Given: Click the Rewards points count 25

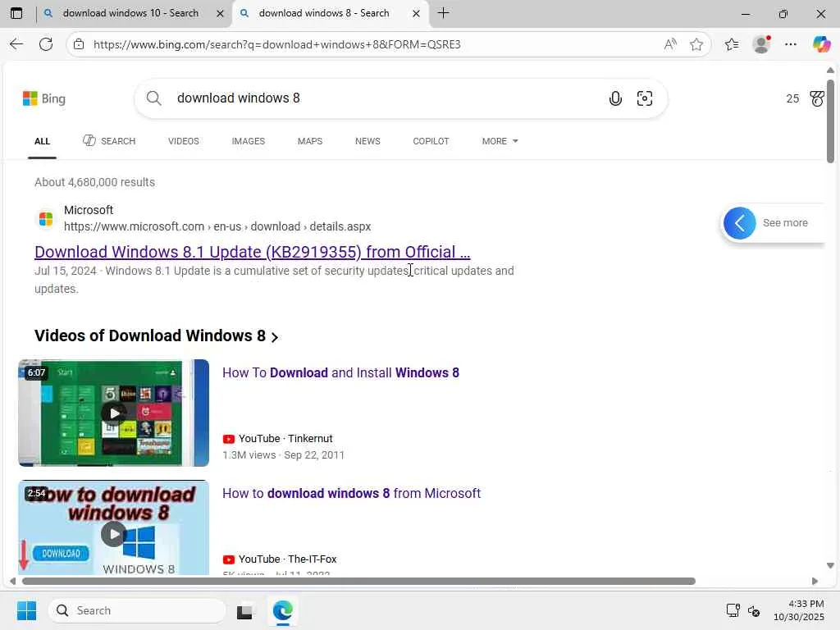Looking at the screenshot, I should 792,98.
